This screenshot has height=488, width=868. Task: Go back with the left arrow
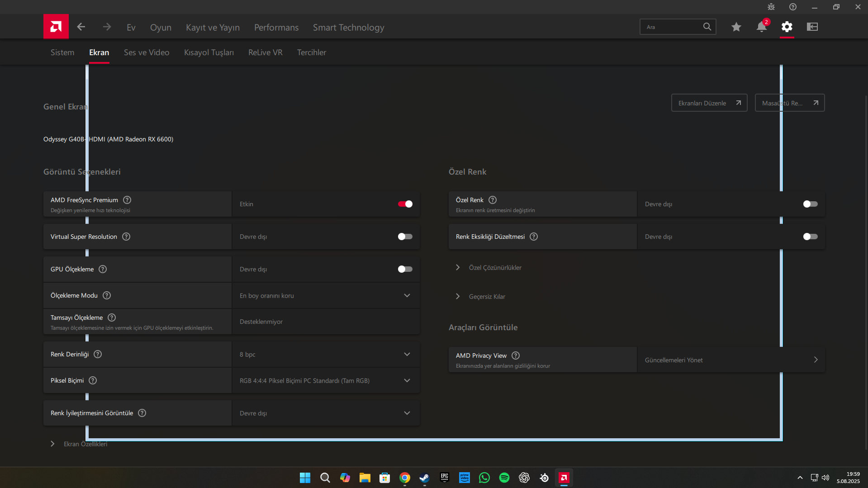pos(81,27)
